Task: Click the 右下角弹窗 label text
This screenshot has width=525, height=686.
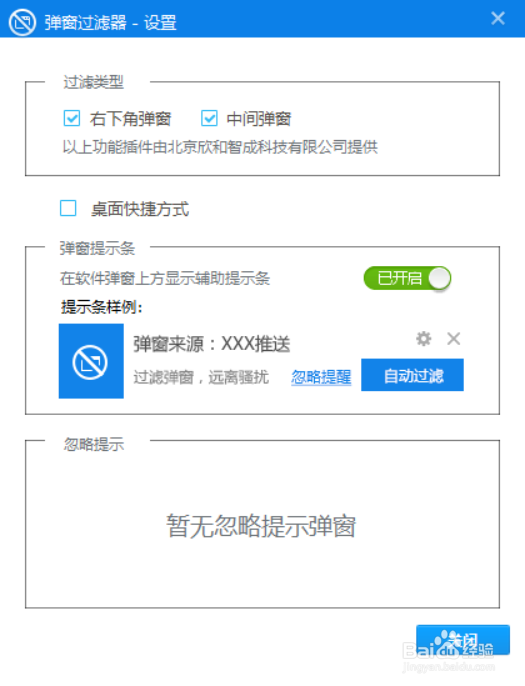Action: point(130,119)
